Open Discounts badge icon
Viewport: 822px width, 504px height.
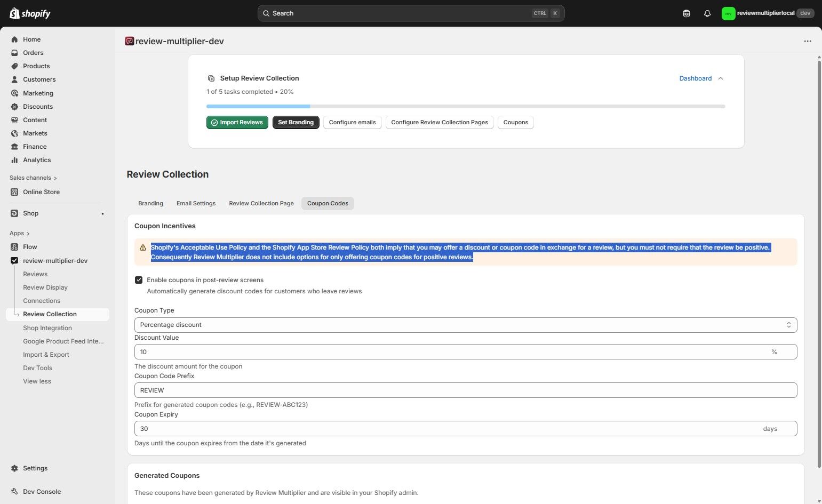[14, 107]
